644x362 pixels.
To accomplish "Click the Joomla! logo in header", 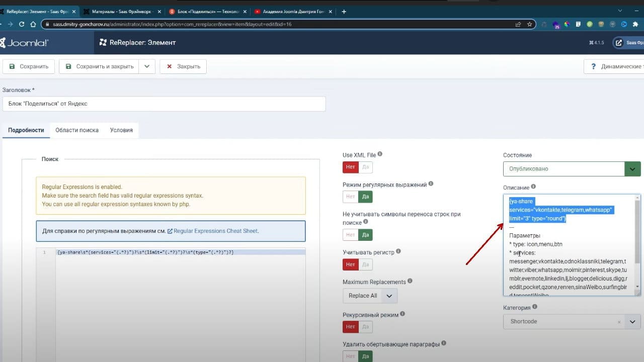I will [25, 43].
